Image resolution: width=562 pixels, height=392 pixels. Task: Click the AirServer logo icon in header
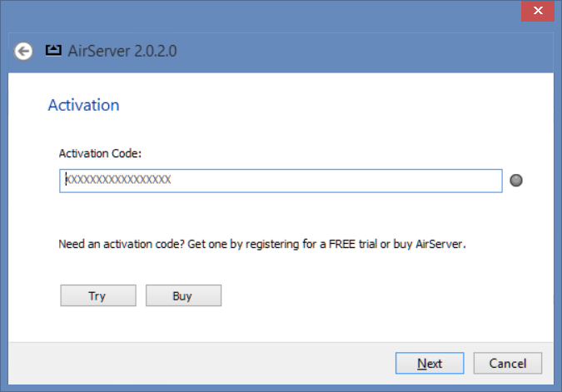(x=53, y=51)
